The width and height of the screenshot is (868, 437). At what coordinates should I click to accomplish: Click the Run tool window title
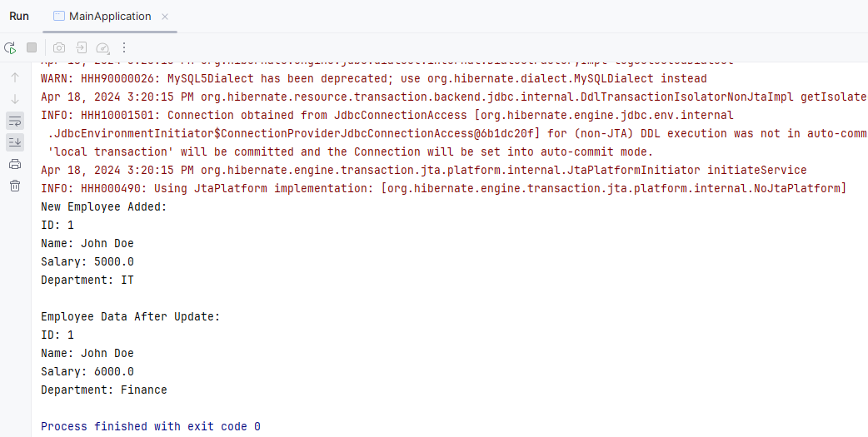pyautogui.click(x=19, y=17)
